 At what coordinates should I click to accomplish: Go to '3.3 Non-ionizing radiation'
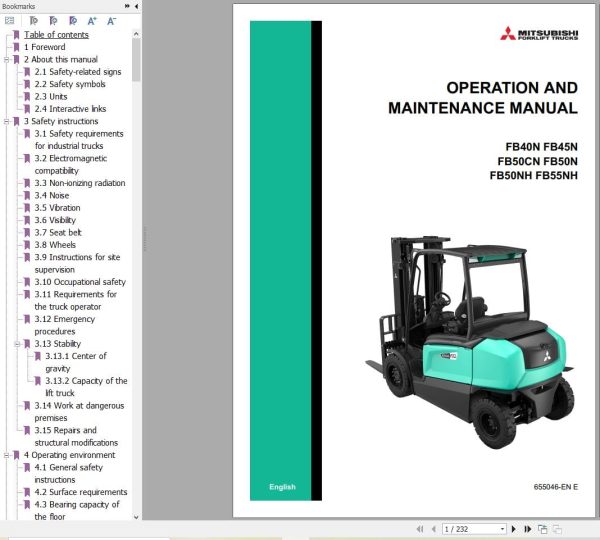pos(80,183)
